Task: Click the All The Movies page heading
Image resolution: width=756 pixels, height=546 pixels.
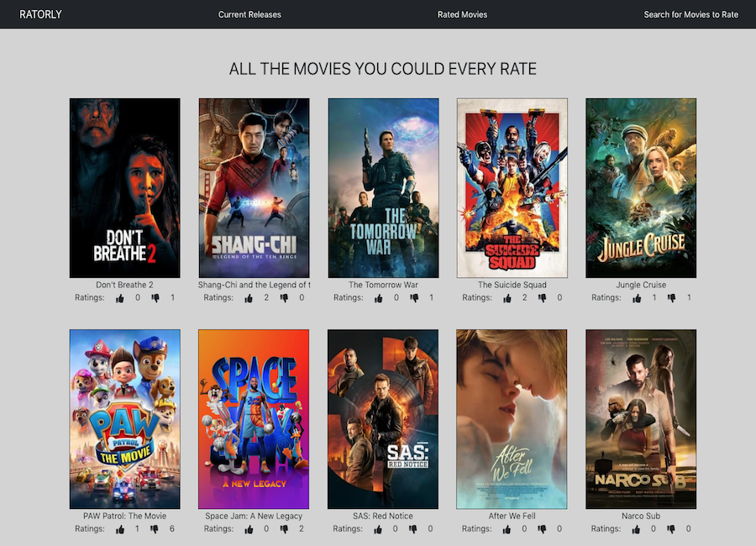Action: coord(383,69)
